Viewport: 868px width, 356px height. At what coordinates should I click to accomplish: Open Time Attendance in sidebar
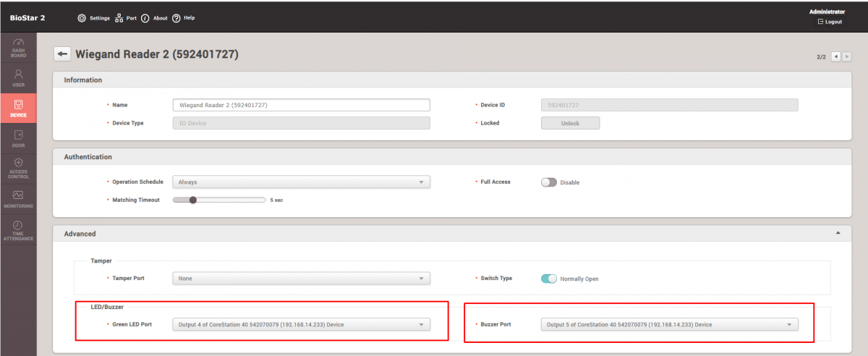[x=18, y=229]
